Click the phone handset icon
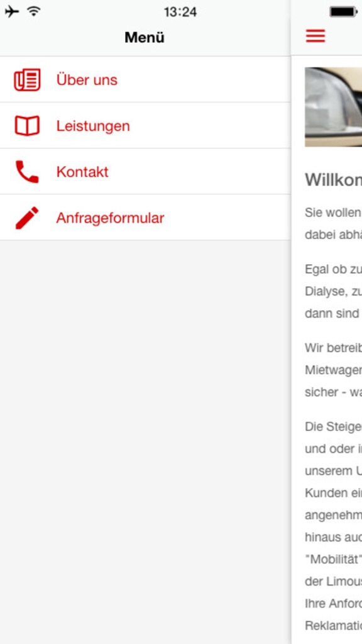The width and height of the screenshot is (362, 644). 27,172
